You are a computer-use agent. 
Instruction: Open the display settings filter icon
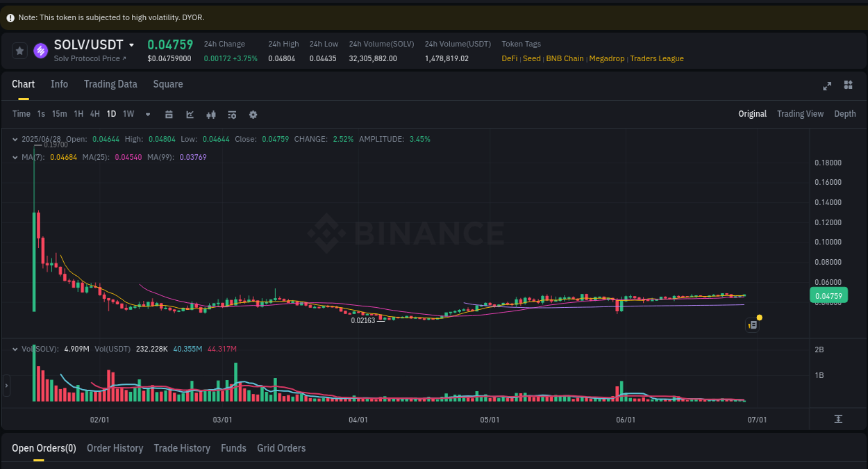(x=231, y=114)
